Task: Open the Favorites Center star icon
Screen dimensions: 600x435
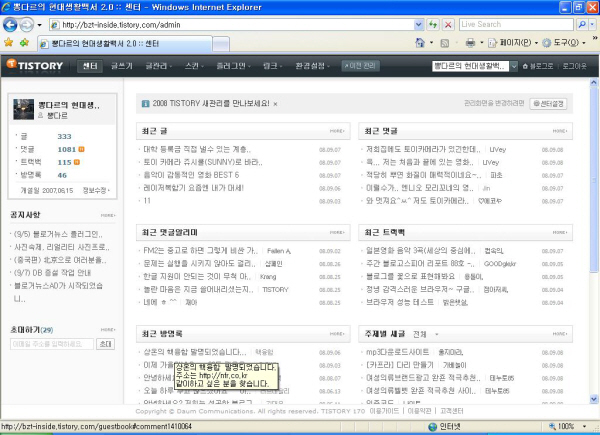Action: (8, 42)
